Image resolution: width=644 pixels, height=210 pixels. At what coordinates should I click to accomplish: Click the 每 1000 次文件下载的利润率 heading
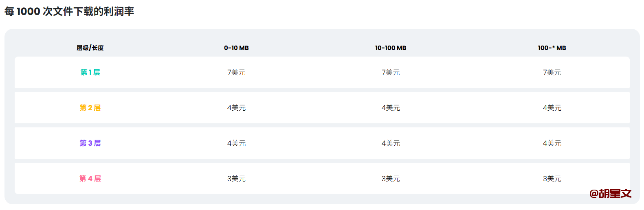[69, 11]
